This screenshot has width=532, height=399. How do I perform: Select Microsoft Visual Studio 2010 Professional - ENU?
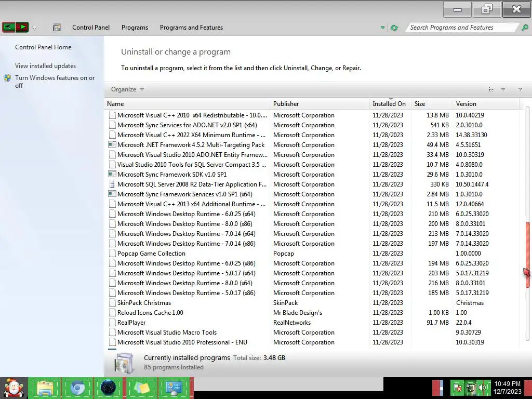click(312, 342)
